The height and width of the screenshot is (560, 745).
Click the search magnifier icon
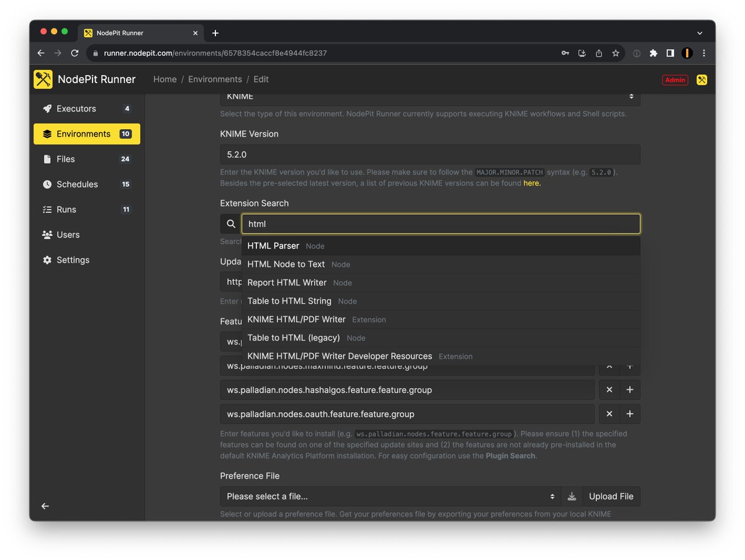pos(231,224)
